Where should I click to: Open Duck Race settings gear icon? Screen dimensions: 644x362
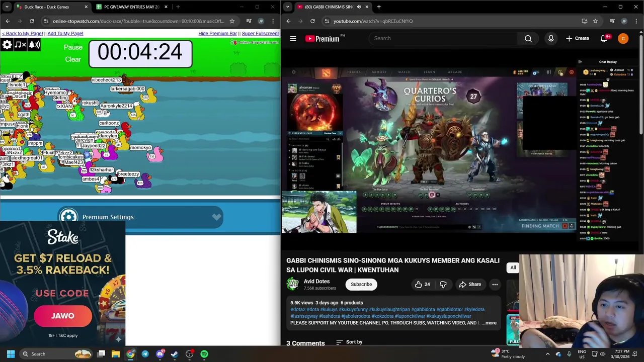7,45
